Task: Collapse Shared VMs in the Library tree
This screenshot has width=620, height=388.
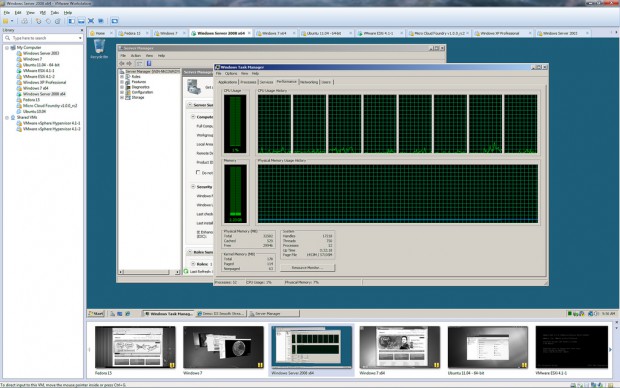Action: click(7, 117)
